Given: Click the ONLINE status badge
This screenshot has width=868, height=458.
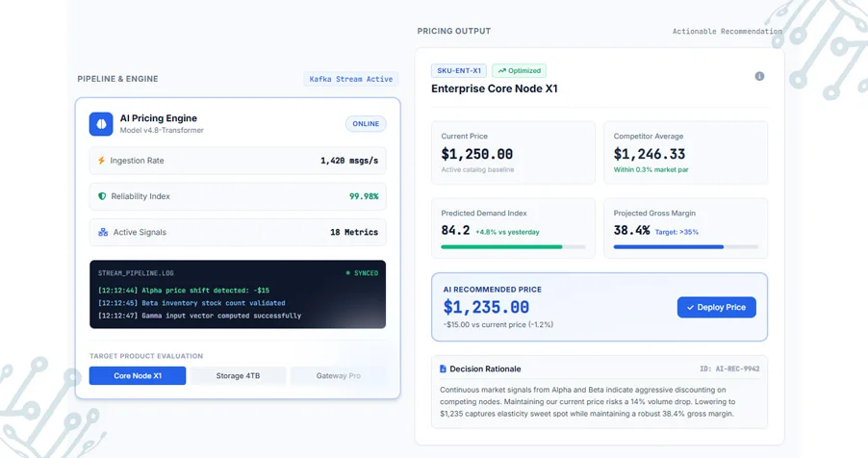Looking at the screenshot, I should (366, 124).
